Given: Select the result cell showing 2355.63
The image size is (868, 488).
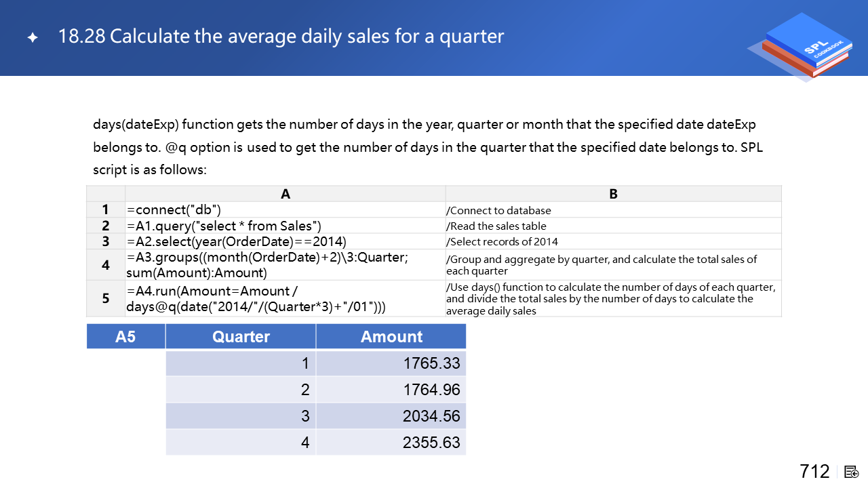Looking at the screenshot, I should pyautogui.click(x=391, y=443).
